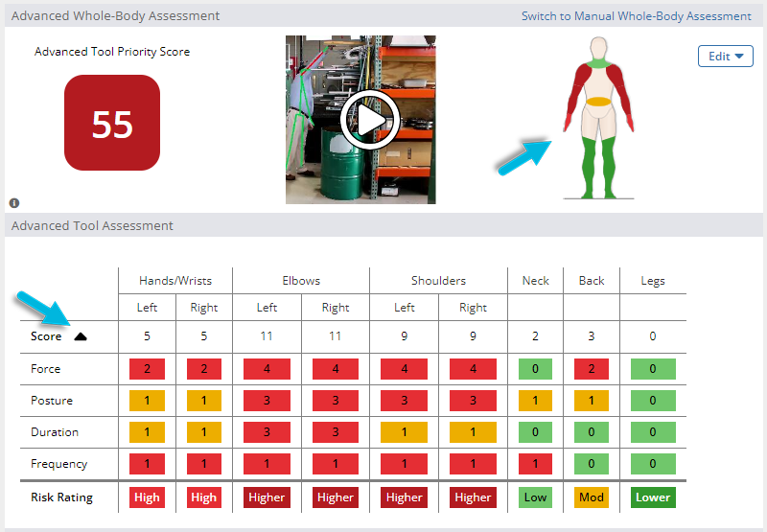Click the Shoulders column header
Image resolution: width=767 pixels, height=532 pixels.
click(x=438, y=281)
